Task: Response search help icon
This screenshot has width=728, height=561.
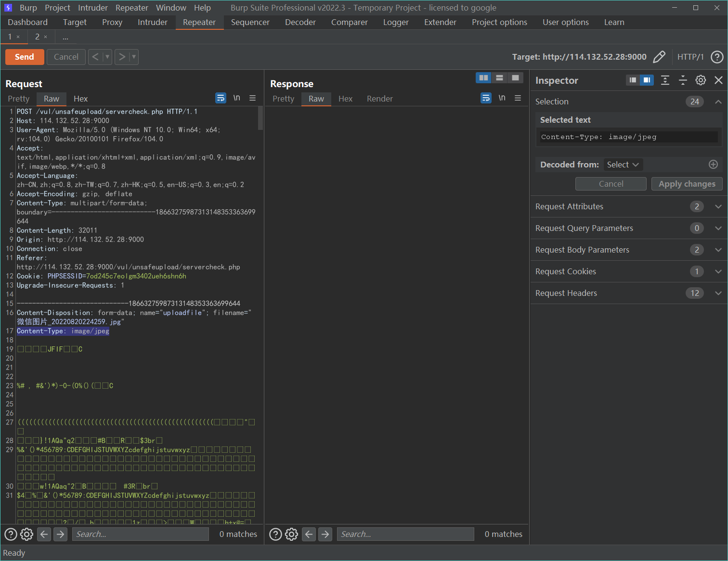Action: [275, 534]
